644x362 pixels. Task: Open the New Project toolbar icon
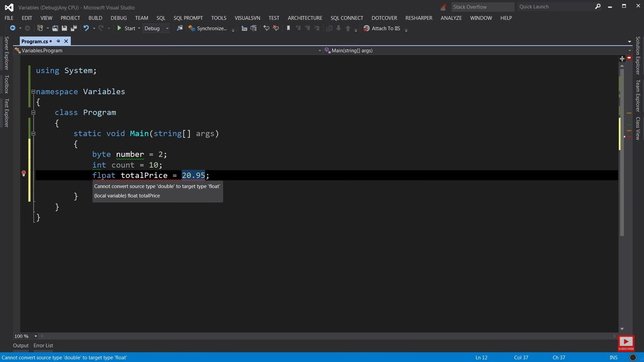[40, 28]
